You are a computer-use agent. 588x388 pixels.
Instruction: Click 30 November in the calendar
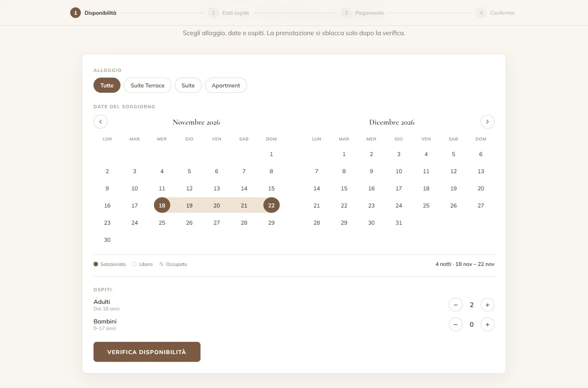[x=107, y=240]
